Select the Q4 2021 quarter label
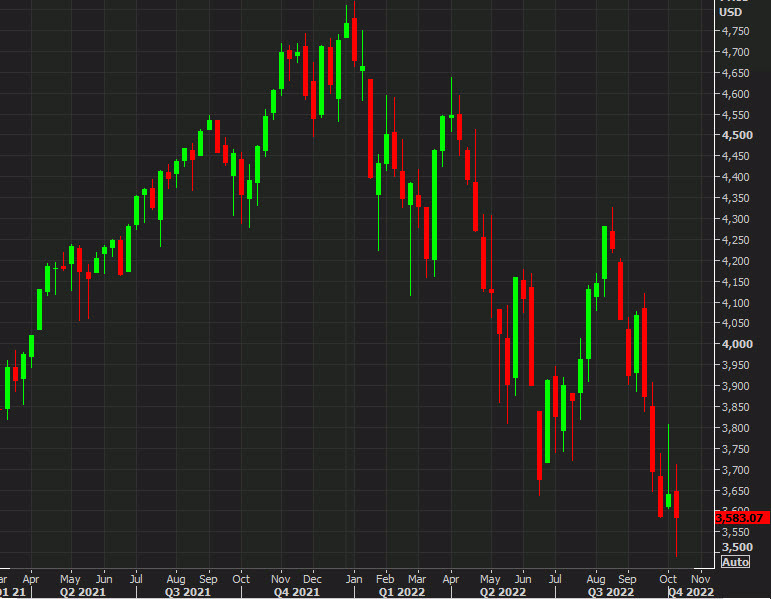This screenshot has width=771, height=599. pos(296,592)
